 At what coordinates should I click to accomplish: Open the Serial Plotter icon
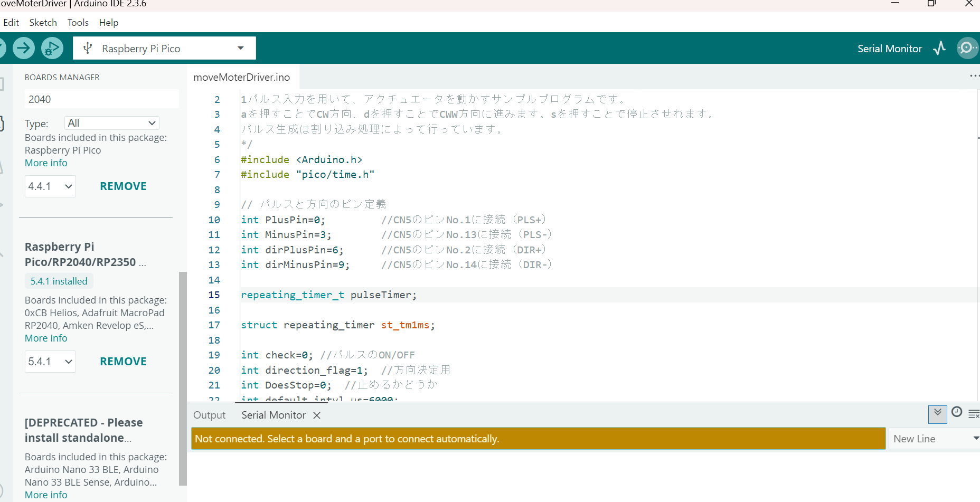tap(939, 49)
